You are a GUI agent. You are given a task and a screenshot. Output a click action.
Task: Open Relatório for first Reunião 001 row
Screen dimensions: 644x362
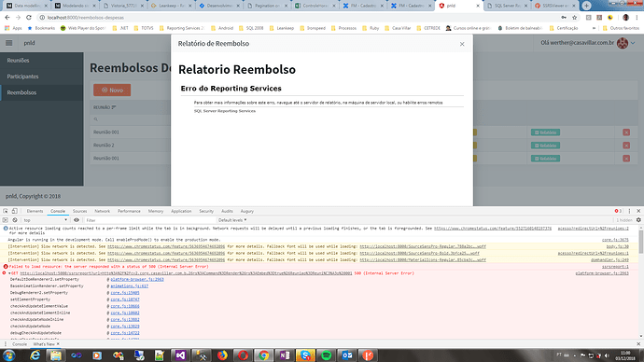[545, 132]
